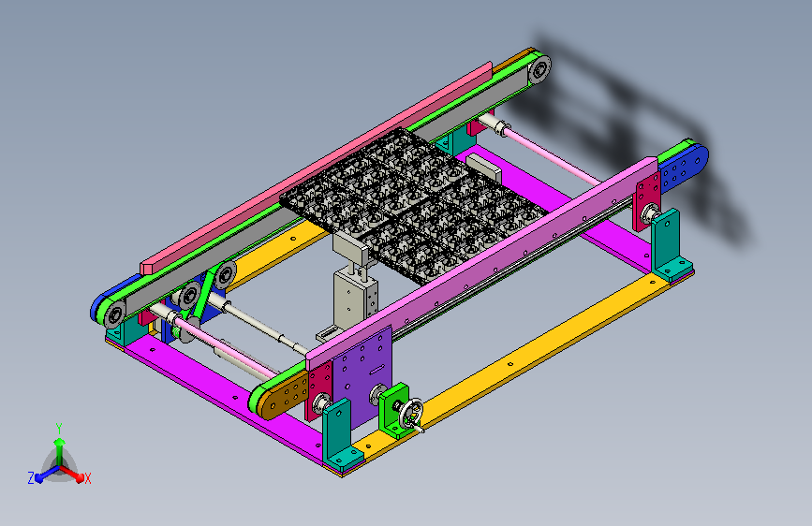The width and height of the screenshot is (812, 526).
Task: Select the pulley at the far conveyor's top end
Action: pos(539,68)
